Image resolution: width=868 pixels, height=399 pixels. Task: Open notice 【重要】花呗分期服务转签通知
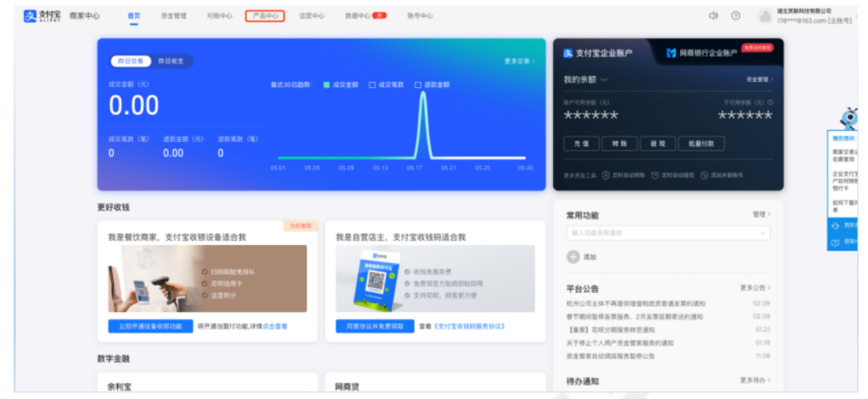coord(610,330)
